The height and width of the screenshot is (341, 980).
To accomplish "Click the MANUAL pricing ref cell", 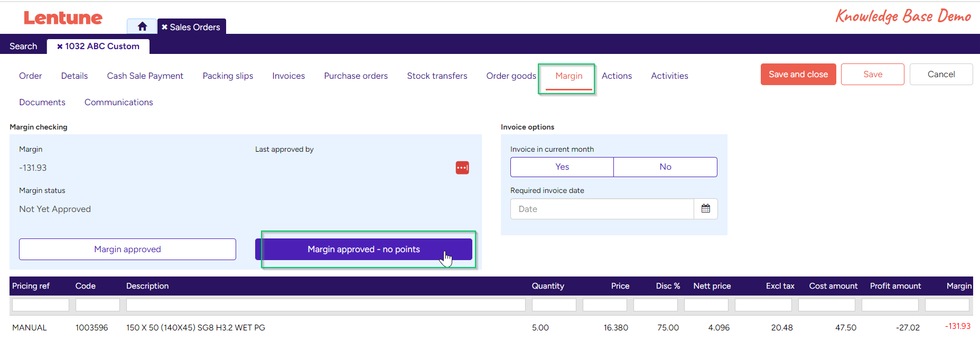I will pos(30,328).
